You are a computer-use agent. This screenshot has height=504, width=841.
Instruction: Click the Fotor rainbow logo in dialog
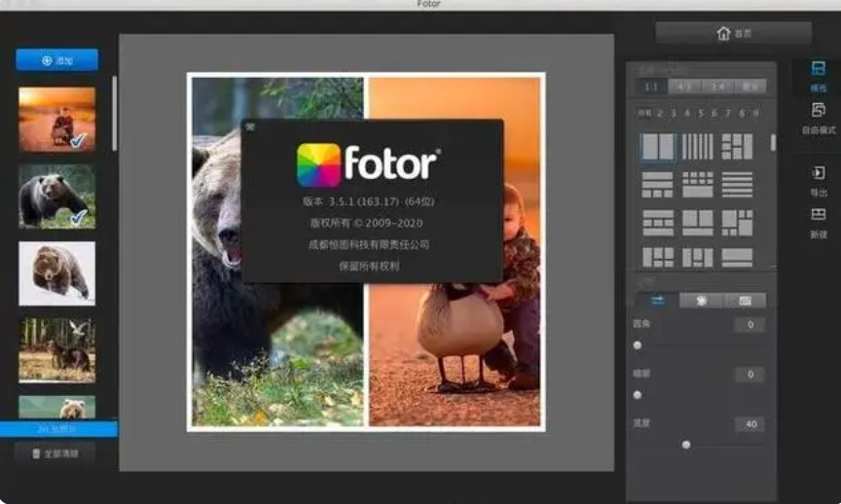click(318, 164)
